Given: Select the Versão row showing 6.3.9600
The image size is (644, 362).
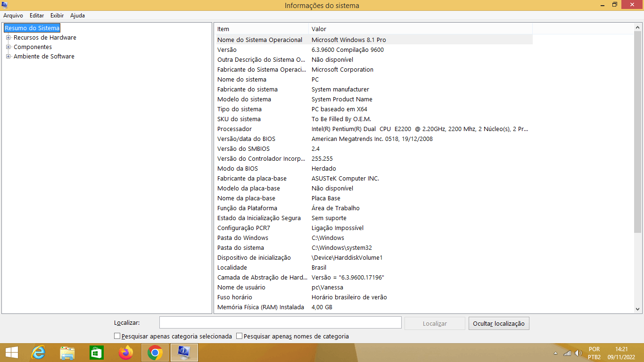Looking at the screenshot, I should coord(374,49).
